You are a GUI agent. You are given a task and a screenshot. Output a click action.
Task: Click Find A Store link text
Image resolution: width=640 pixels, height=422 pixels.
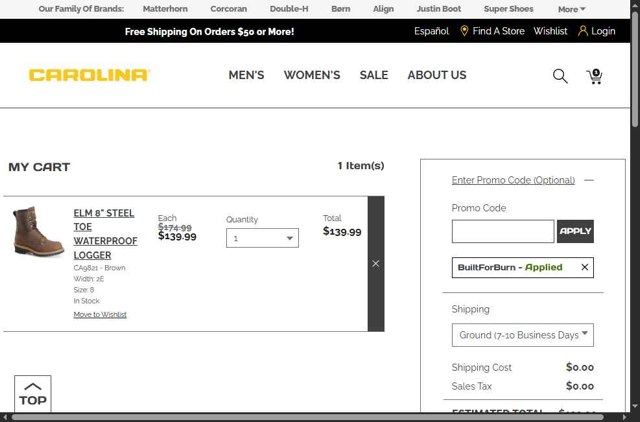click(498, 31)
